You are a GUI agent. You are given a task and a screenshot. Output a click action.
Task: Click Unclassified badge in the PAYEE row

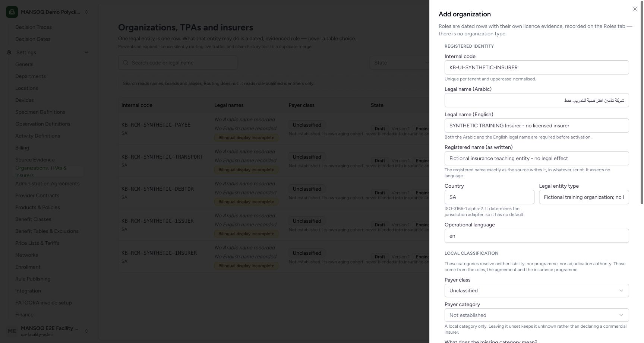coord(307,125)
